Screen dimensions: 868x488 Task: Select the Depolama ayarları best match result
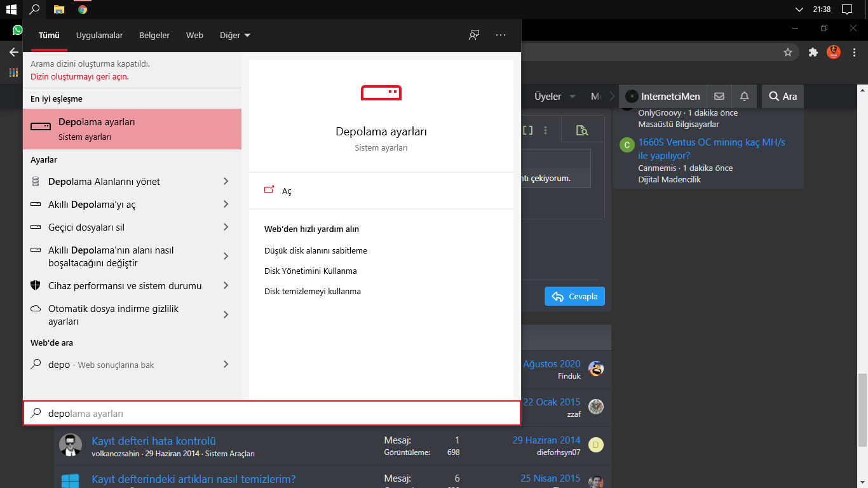coord(132,129)
